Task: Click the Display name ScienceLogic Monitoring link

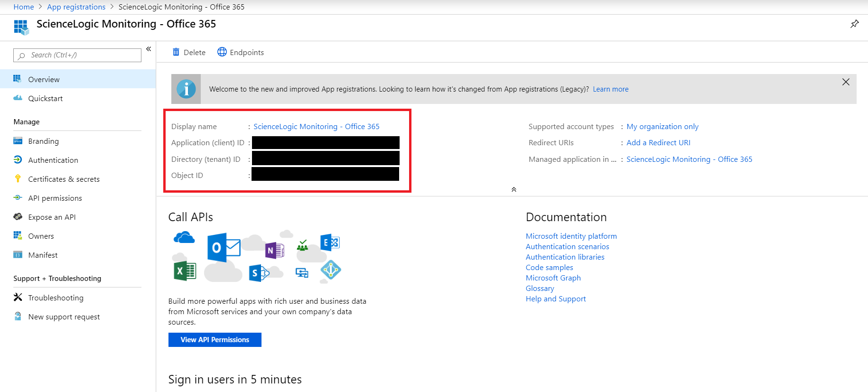Action: tap(317, 127)
